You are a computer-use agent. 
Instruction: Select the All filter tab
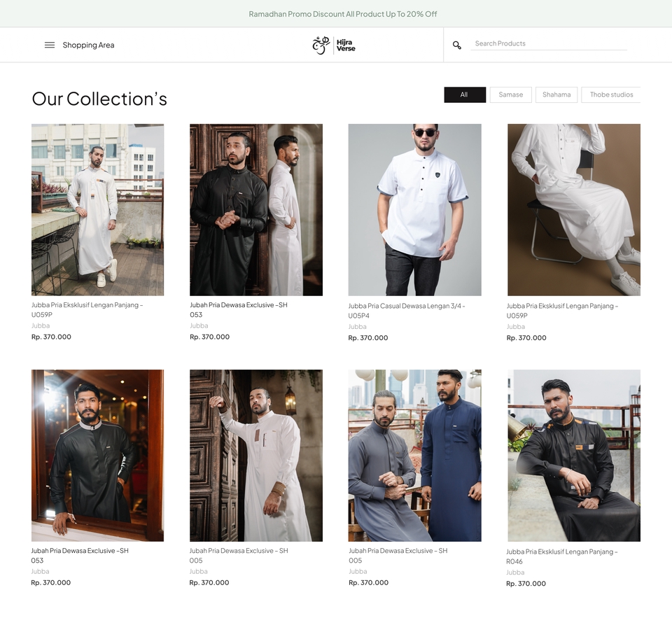(464, 94)
